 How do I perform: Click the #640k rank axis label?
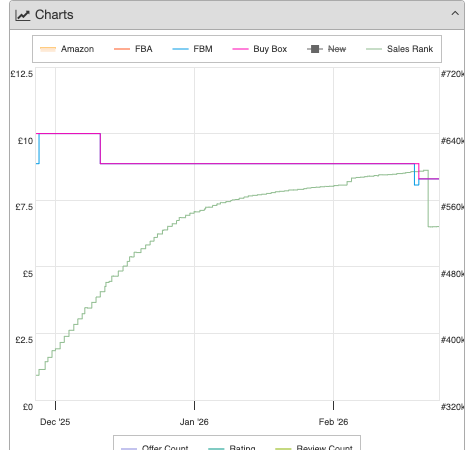click(452, 141)
